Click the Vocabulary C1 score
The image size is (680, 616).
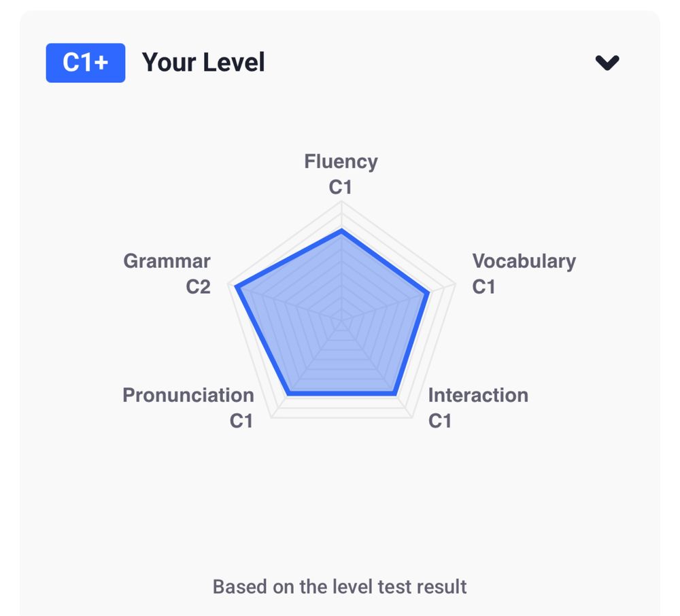tap(483, 287)
